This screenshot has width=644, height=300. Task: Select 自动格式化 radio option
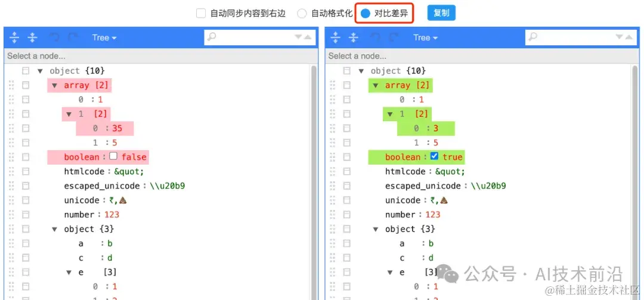(302, 14)
